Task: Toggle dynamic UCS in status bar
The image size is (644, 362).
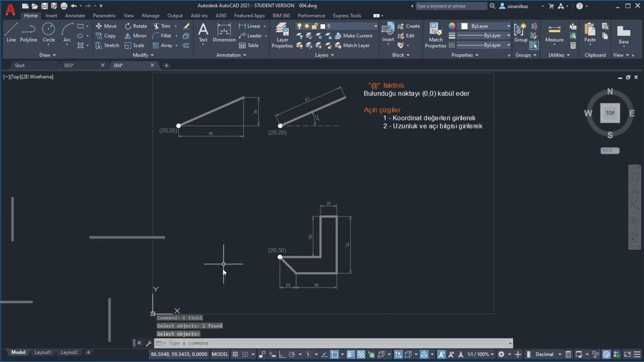Action: pyautogui.click(x=398, y=354)
